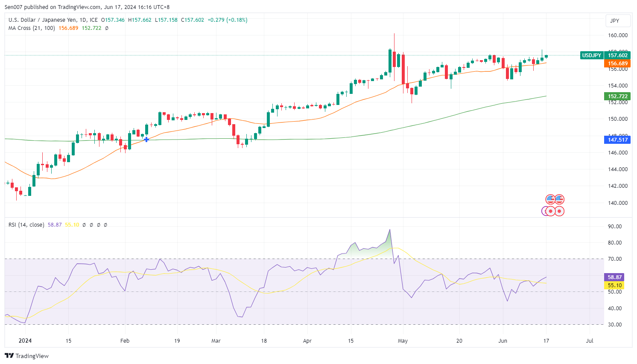The image size is (637, 364).
Task: Click the orange 156.689 MA price label
Action: tap(617, 64)
